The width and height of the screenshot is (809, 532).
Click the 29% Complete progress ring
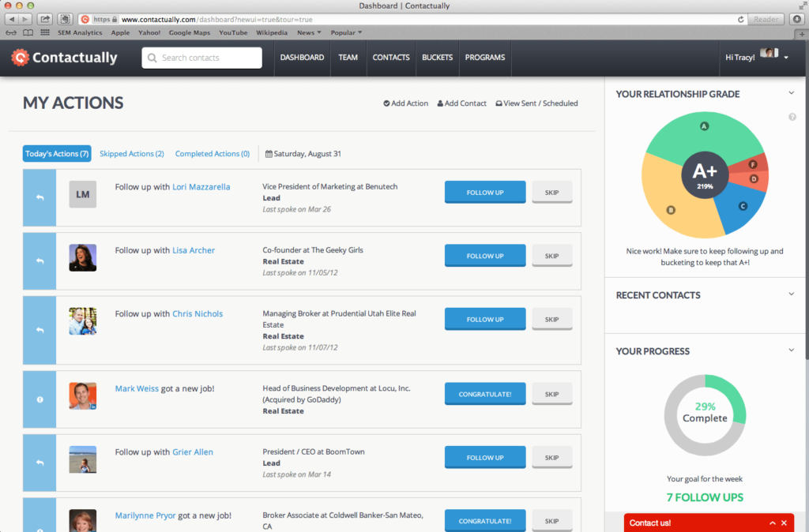(x=705, y=415)
